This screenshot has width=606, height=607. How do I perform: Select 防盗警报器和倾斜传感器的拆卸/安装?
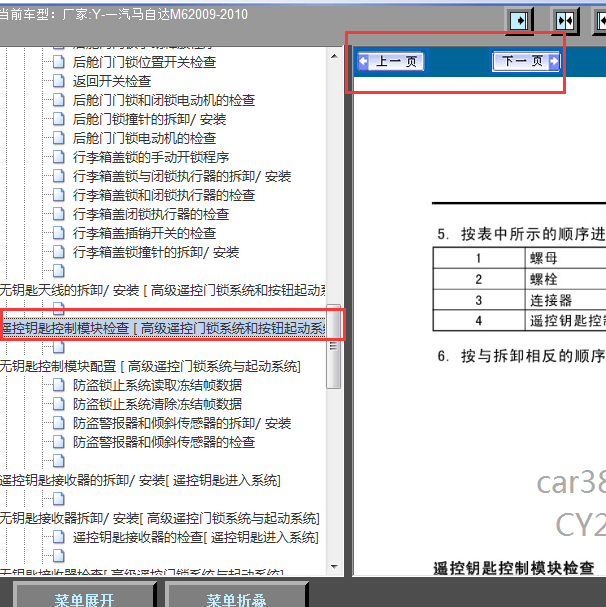pos(182,423)
